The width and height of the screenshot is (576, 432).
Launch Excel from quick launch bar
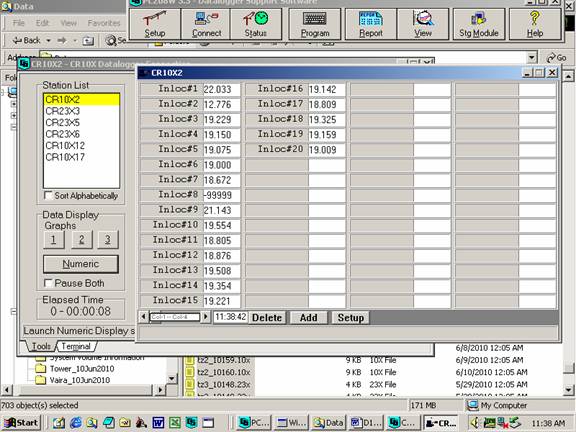(x=175, y=422)
